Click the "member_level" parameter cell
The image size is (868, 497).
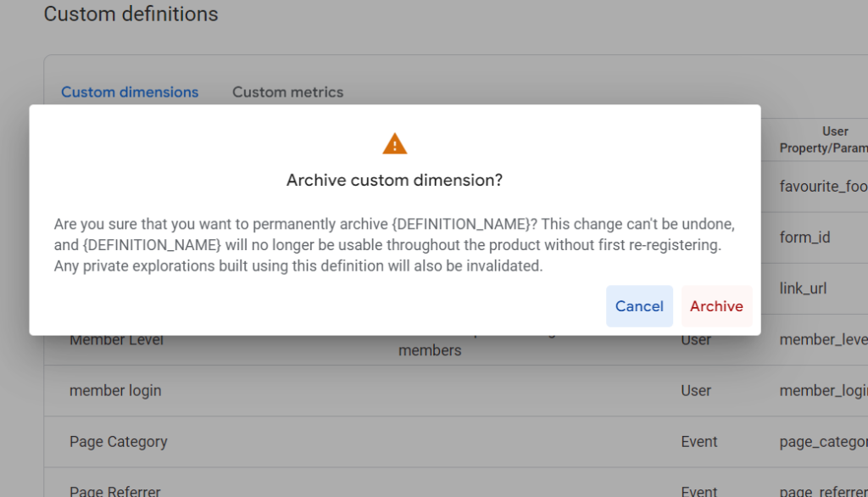pyautogui.click(x=824, y=340)
